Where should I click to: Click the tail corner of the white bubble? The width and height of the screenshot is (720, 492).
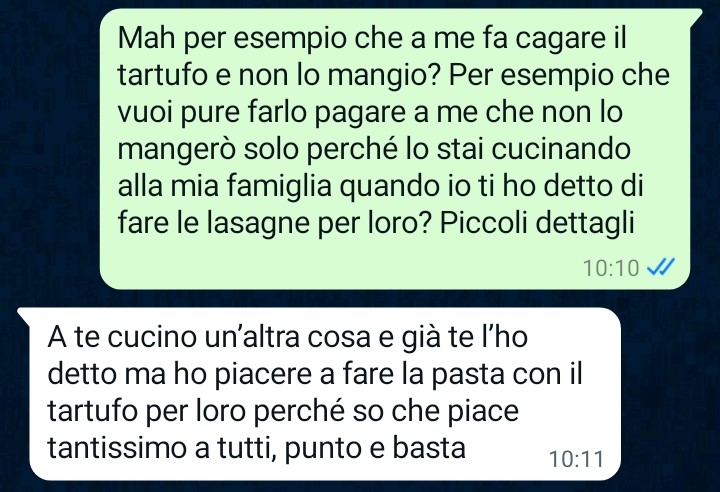click(x=24, y=315)
